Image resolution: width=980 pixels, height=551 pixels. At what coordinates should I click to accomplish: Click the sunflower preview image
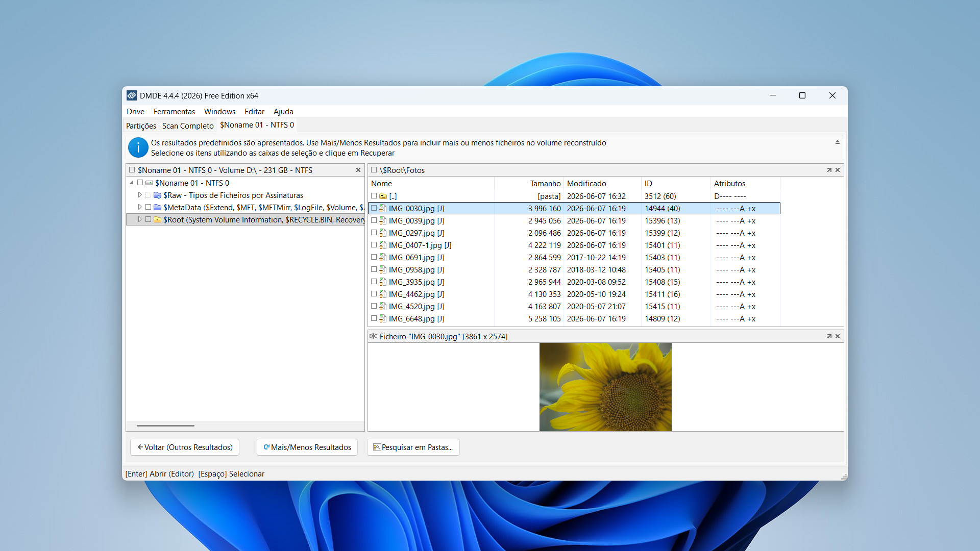(x=605, y=387)
